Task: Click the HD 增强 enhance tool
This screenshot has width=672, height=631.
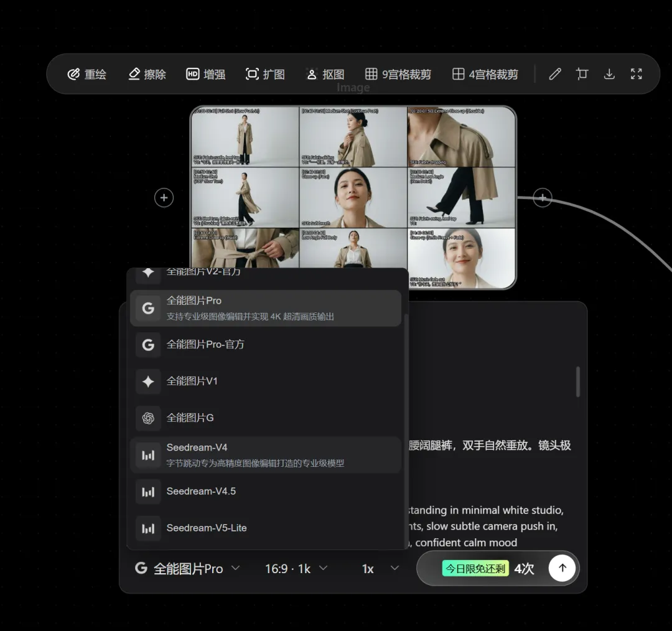Action: [206, 74]
